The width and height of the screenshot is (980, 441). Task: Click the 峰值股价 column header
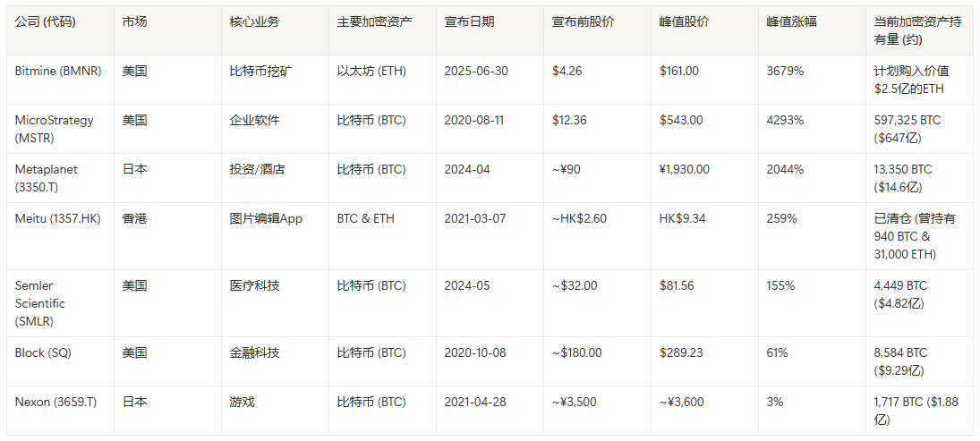[684, 21]
